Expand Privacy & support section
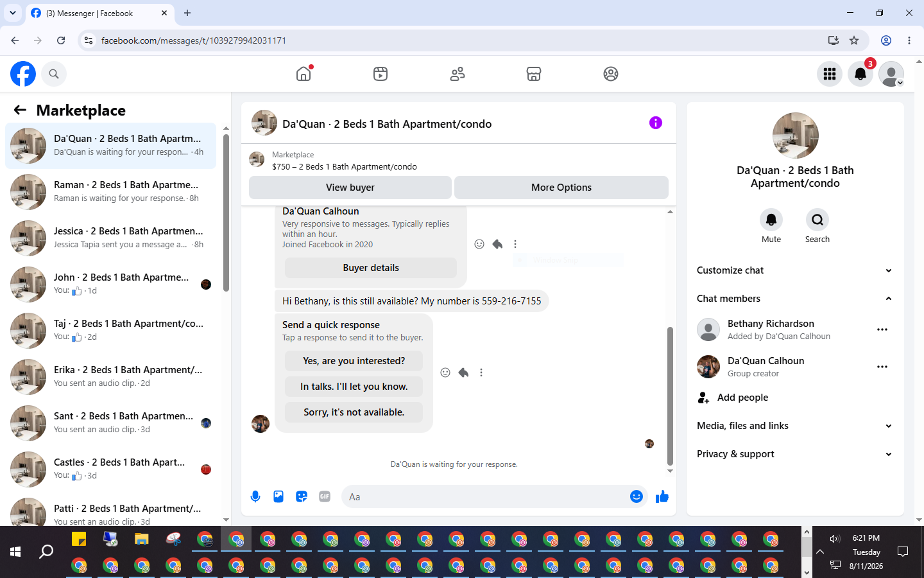 click(x=795, y=454)
